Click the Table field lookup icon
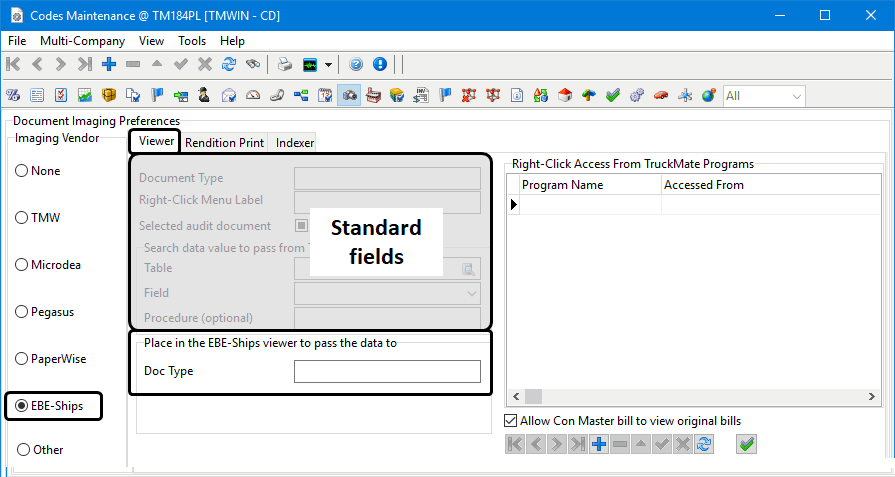Image resolution: width=895 pixels, height=477 pixels. pyautogui.click(x=468, y=269)
